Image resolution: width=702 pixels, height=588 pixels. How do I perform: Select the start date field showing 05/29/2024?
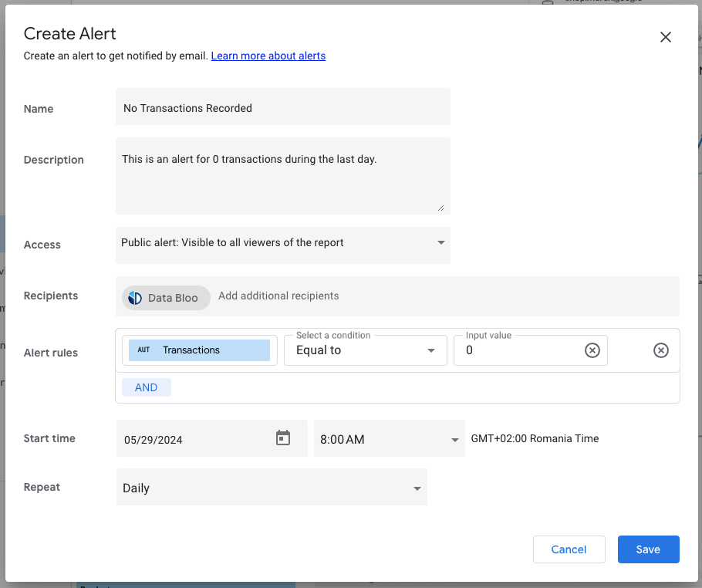185,438
